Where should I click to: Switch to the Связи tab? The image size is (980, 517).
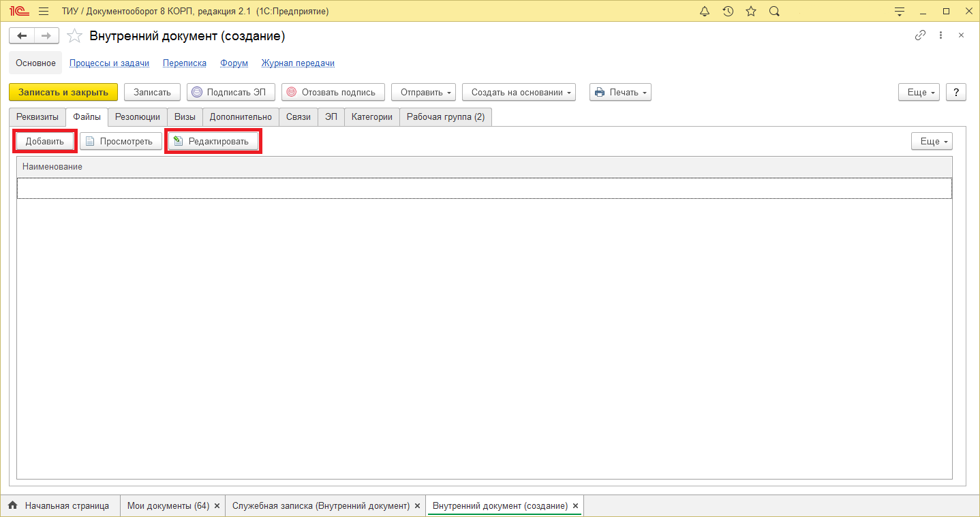tap(298, 116)
